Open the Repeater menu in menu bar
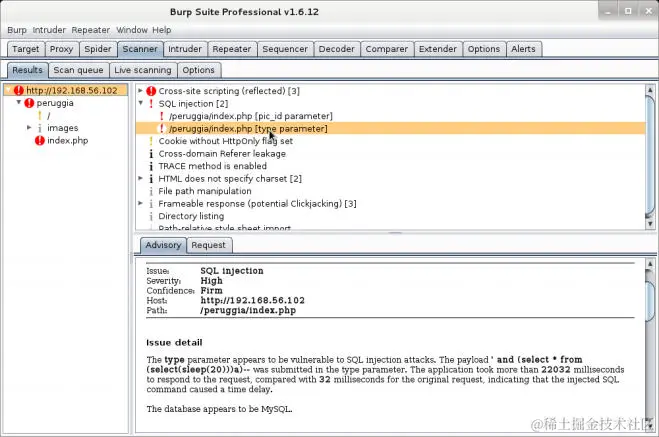659x437 pixels. point(91,30)
